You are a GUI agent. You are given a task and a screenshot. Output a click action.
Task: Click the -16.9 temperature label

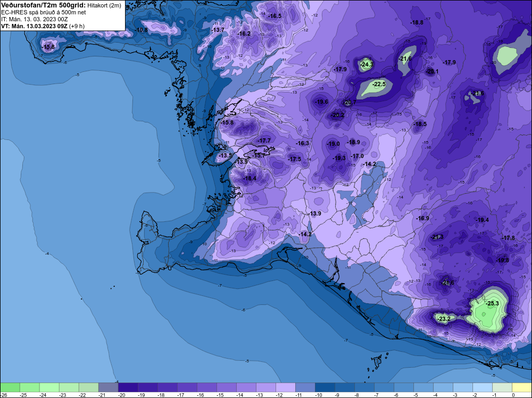coord(422,218)
